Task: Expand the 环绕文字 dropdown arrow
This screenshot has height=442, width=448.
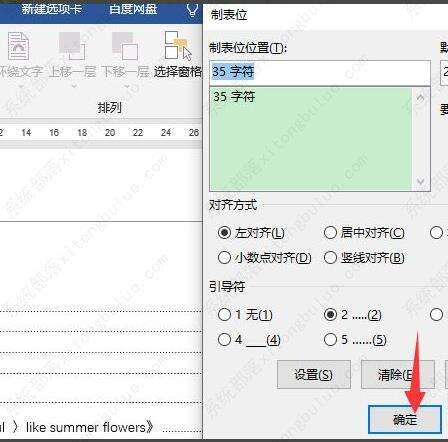Action: [21, 87]
